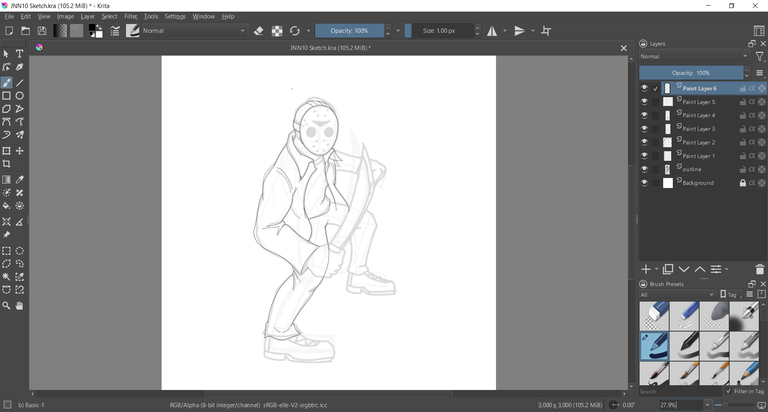Open the Edit menu
Image resolution: width=768 pixels, height=412 pixels.
point(25,16)
